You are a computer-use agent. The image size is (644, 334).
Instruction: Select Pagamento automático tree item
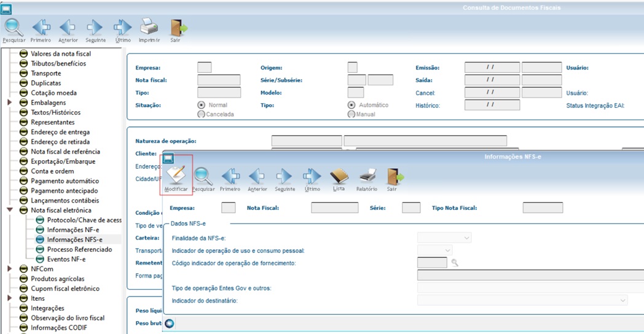[x=65, y=181]
